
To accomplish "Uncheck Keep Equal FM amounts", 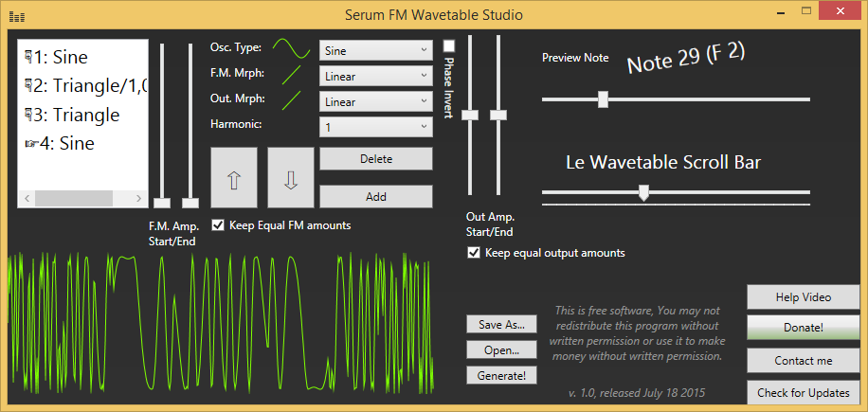I will click(x=218, y=225).
